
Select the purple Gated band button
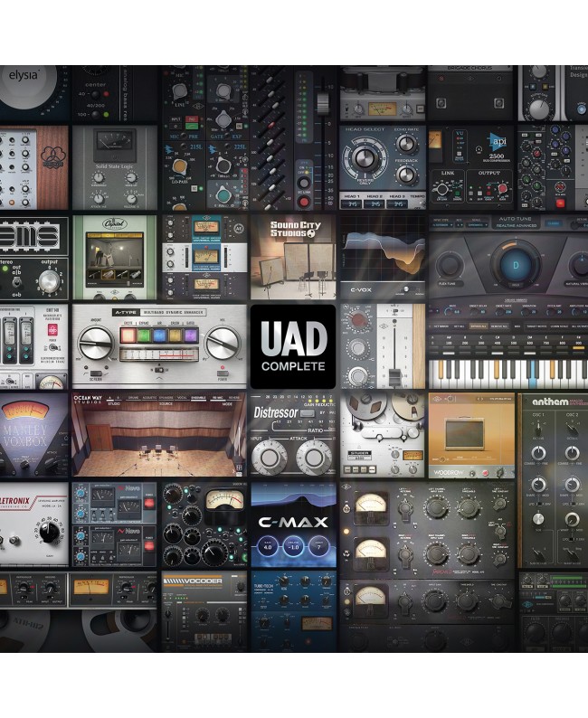190,335
